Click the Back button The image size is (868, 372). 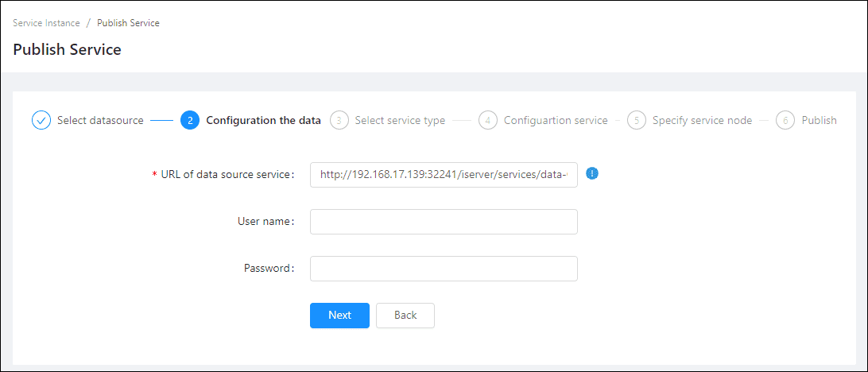(x=405, y=316)
